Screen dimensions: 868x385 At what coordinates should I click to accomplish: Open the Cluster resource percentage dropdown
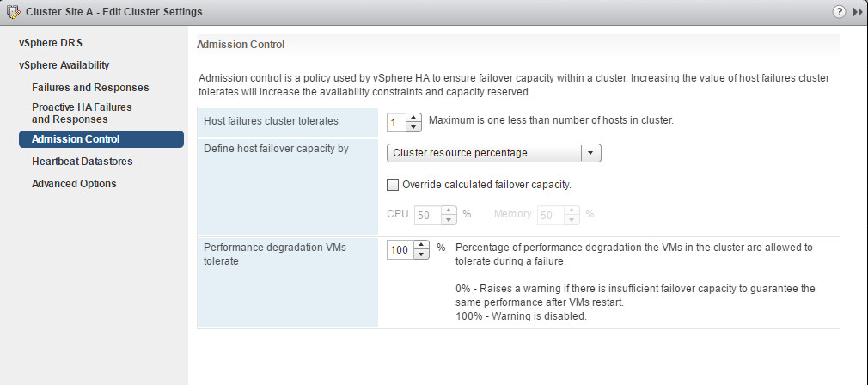pos(484,153)
